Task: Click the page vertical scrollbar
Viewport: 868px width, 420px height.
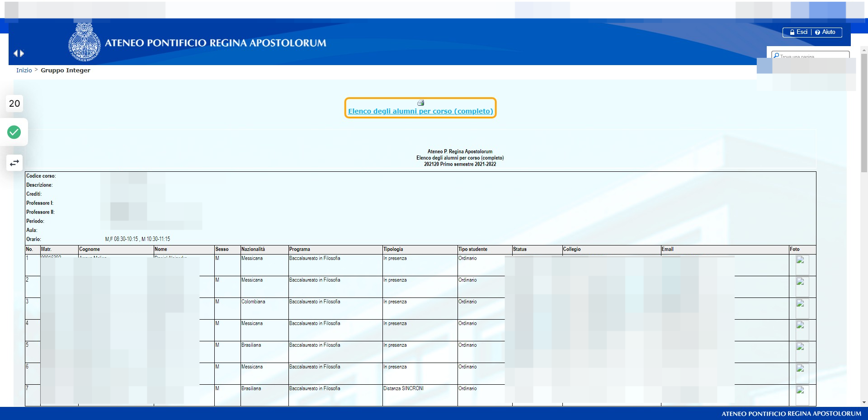Action: (x=864, y=113)
